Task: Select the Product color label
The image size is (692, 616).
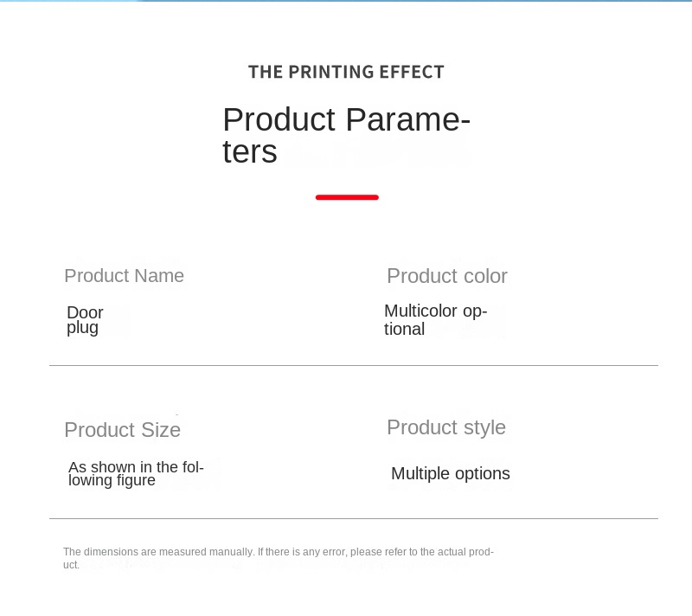Action: 447,276
